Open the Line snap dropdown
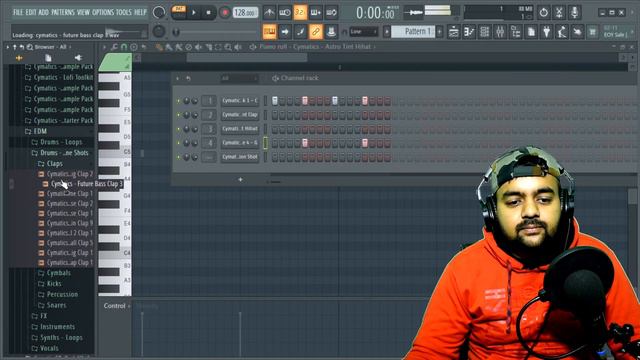This screenshot has width=640, height=360. (x=363, y=31)
